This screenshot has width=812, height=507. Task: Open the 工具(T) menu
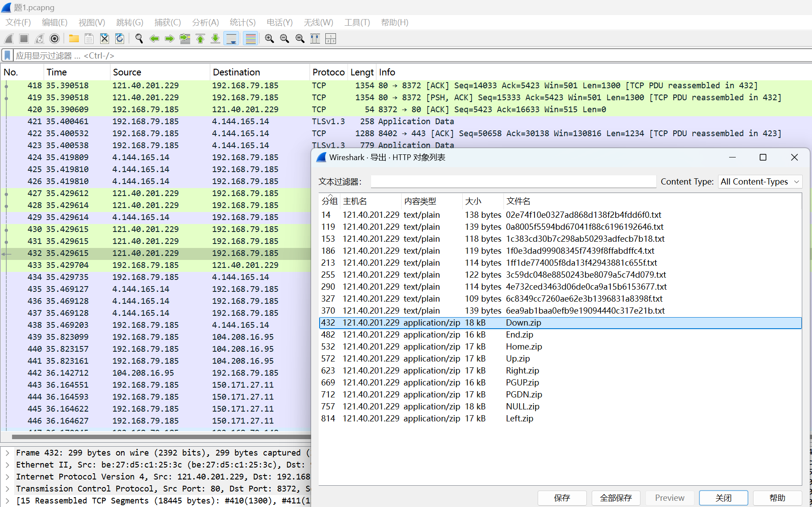click(357, 22)
